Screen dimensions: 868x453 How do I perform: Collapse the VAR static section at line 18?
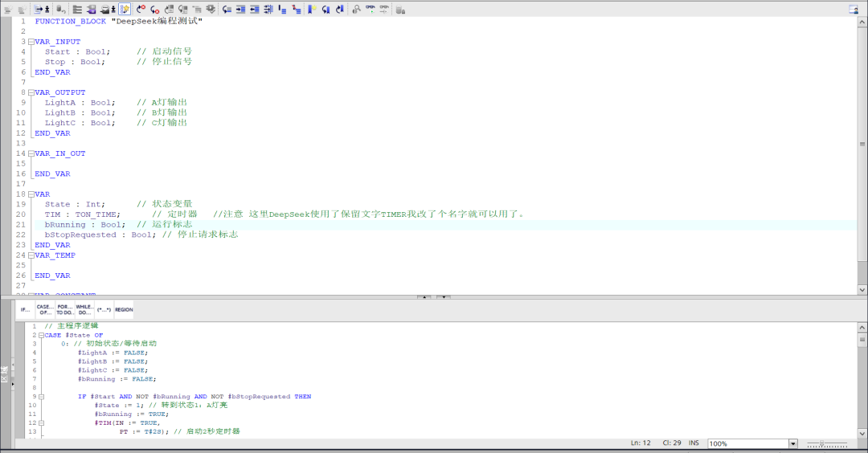[x=31, y=194]
